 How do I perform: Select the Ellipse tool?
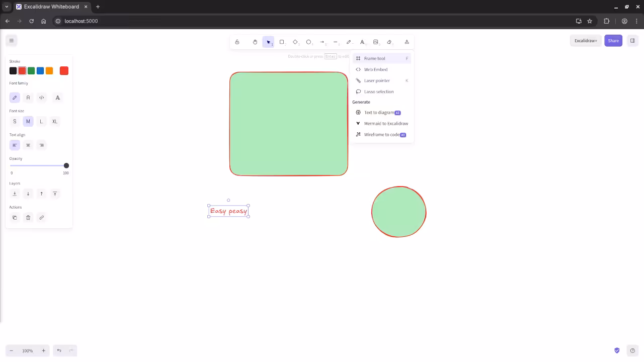pos(308,42)
